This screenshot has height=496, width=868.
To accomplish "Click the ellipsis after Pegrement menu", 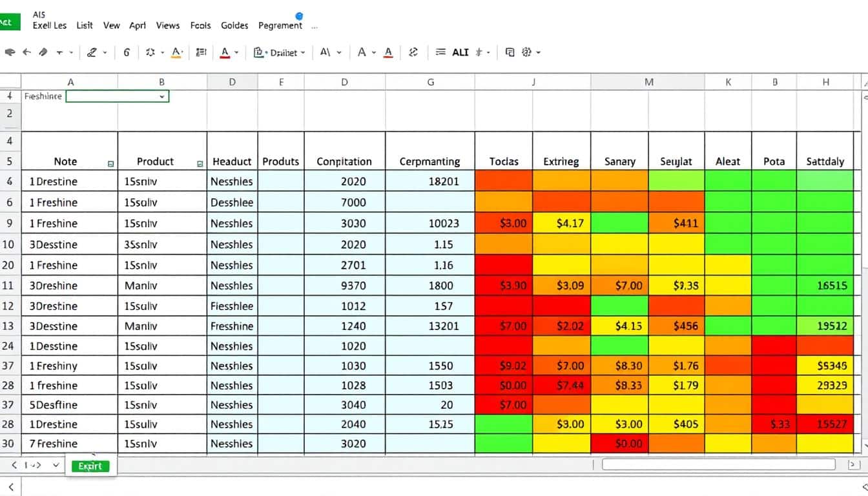I will (315, 28).
